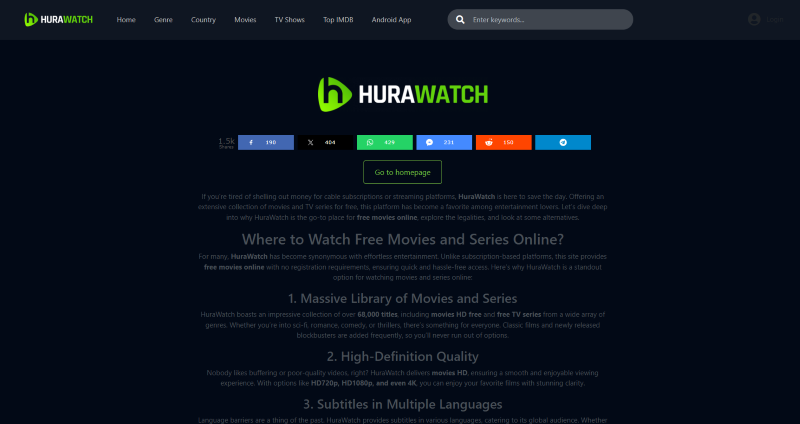The height and width of the screenshot is (424, 800).
Task: Click heading 1. Massive Library of Movies
Action: click(x=403, y=298)
